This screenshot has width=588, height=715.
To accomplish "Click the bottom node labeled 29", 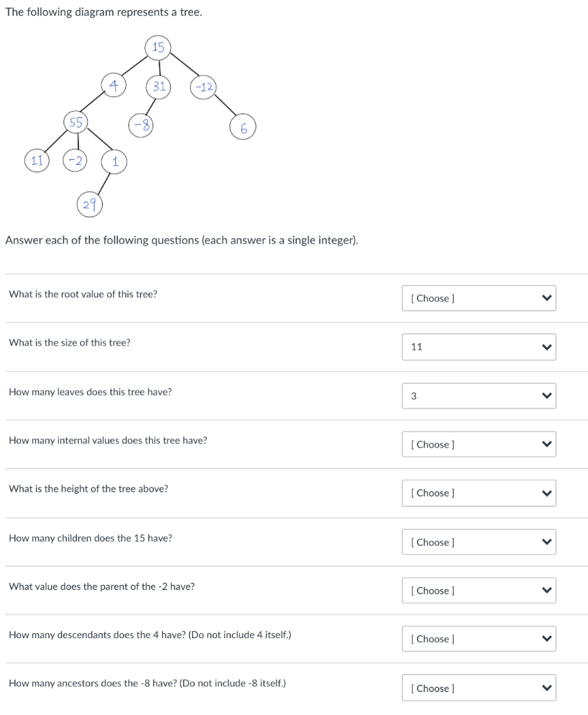I will click(x=89, y=204).
